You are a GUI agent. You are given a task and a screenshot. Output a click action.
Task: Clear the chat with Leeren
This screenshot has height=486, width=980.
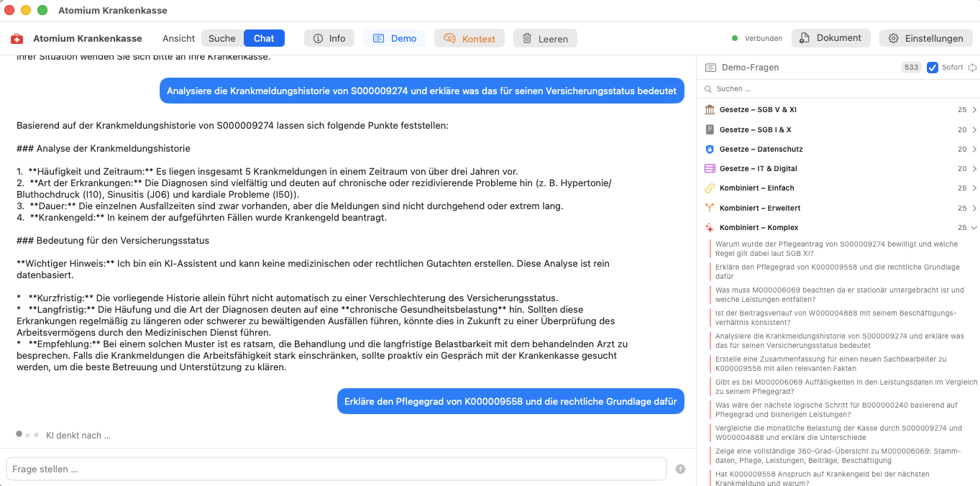(x=545, y=39)
